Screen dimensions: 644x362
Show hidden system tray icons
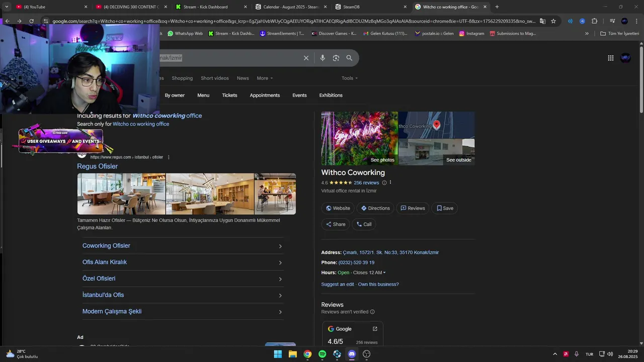555,354
